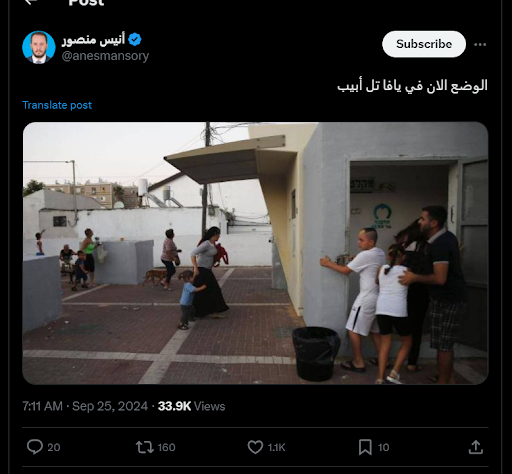Click the 1.1K likes count
The height and width of the screenshot is (474, 512).
(x=276, y=447)
